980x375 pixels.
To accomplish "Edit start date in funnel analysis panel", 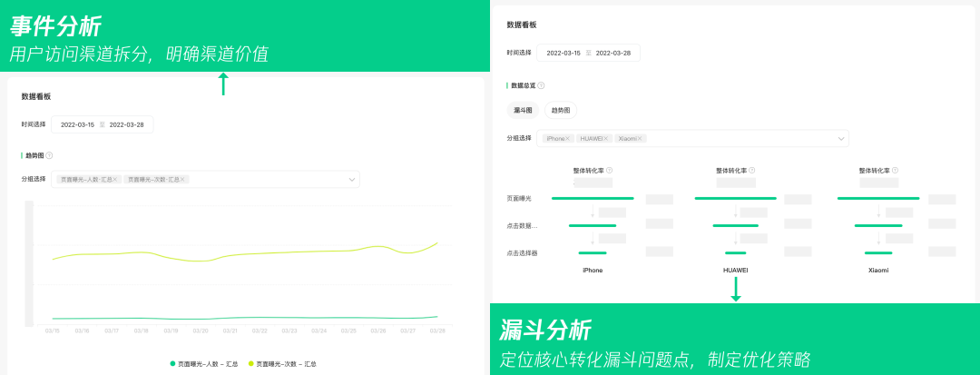I will click(x=563, y=54).
